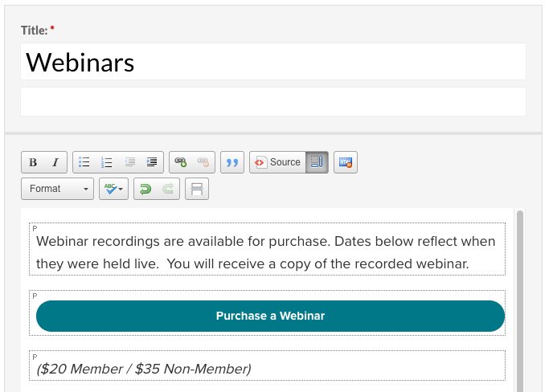
Task: Undo the last edit
Action: [145, 189]
